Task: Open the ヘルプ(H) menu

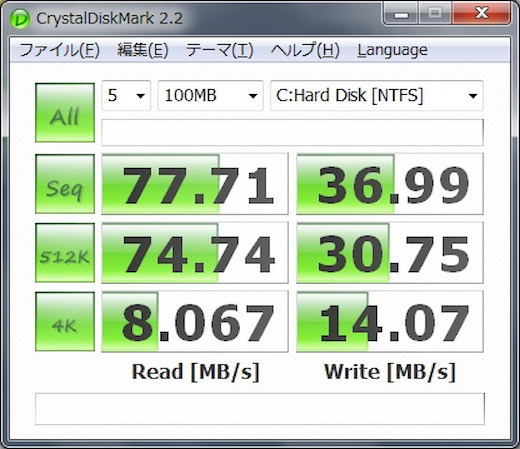Action: point(305,50)
